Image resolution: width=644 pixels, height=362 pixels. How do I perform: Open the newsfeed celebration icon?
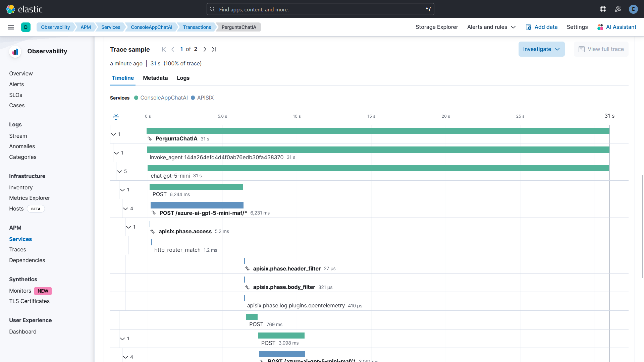point(618,9)
